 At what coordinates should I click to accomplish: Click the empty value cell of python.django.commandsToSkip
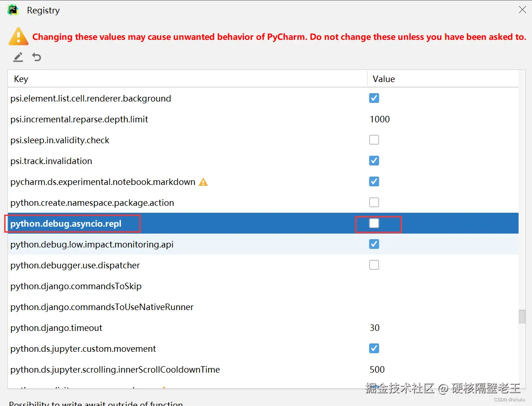pyautogui.click(x=443, y=286)
